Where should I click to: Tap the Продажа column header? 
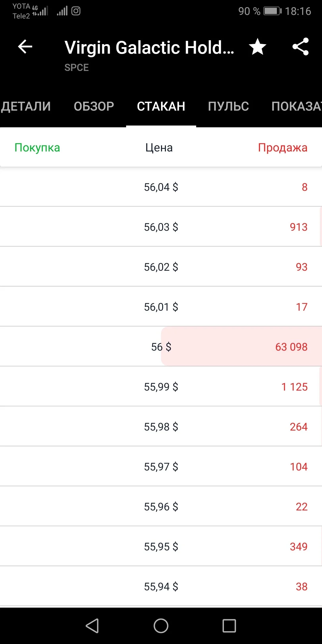point(283,148)
